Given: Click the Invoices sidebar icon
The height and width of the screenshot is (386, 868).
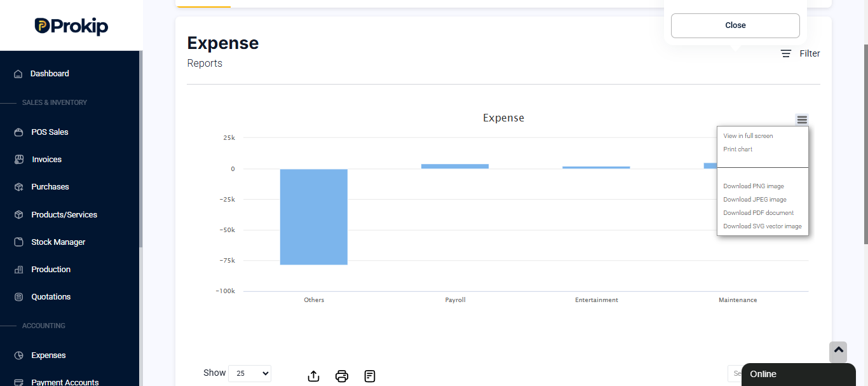Looking at the screenshot, I should (18, 160).
